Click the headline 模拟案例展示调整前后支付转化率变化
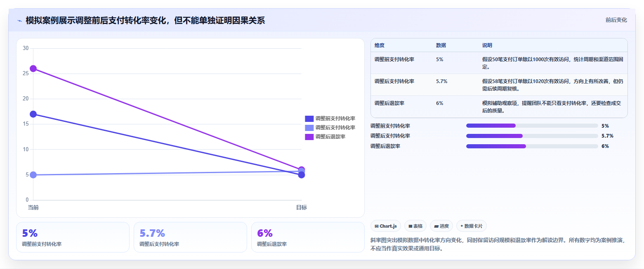This screenshot has width=644, height=269. coord(145,20)
